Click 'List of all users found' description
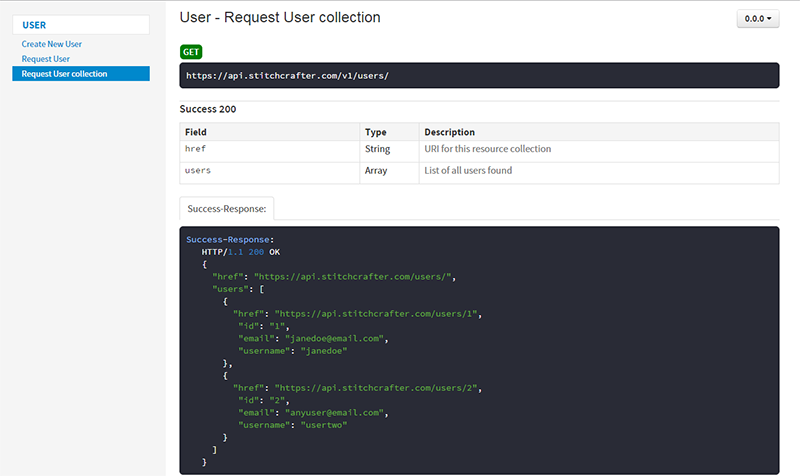This screenshot has width=800, height=476. click(468, 170)
